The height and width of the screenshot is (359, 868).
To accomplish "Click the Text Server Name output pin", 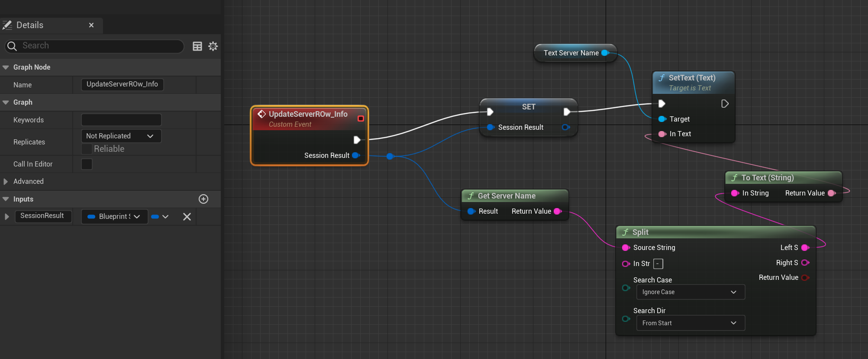I will tap(605, 53).
